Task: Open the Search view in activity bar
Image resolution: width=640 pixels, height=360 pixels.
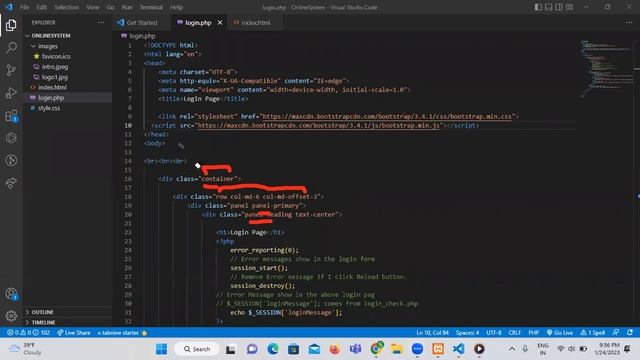Action: pyautogui.click(x=11, y=47)
